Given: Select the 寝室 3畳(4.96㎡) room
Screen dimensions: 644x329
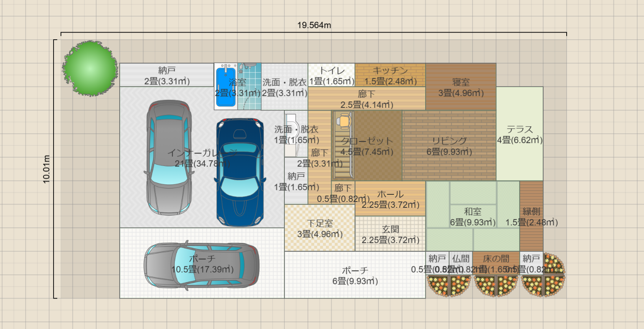Looking at the screenshot, I should [x=461, y=87].
